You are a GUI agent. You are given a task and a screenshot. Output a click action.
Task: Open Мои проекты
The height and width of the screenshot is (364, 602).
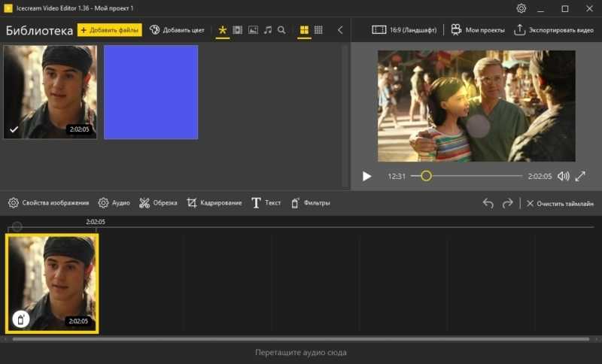click(478, 30)
